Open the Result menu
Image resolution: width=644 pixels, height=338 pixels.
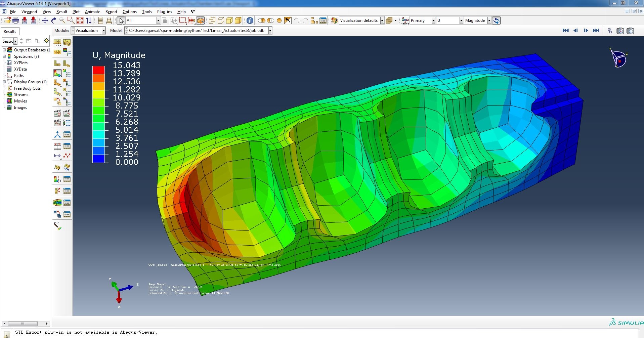click(x=62, y=12)
